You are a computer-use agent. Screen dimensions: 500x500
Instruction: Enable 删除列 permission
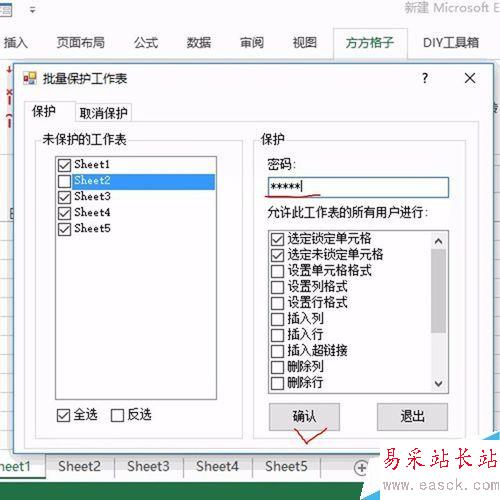tap(277, 367)
